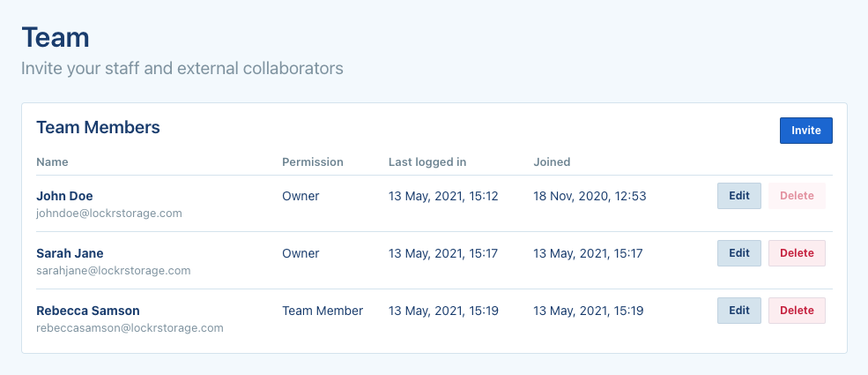The width and height of the screenshot is (868, 375).
Task: Click the Name column header
Action: pos(52,162)
